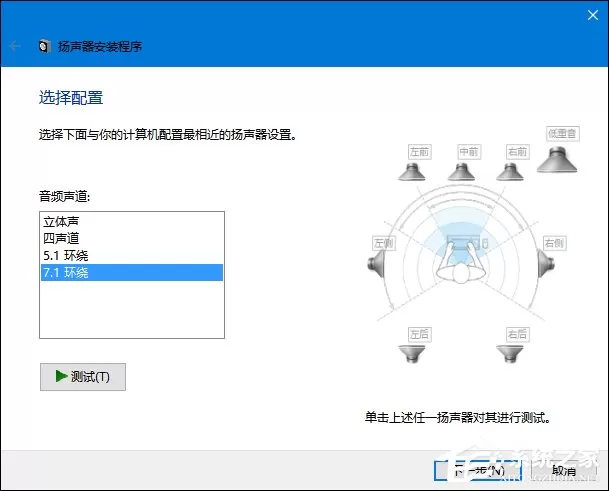The width and height of the screenshot is (609, 491).
Task: Click the front center (中前) speaker icon
Action: click(x=461, y=172)
